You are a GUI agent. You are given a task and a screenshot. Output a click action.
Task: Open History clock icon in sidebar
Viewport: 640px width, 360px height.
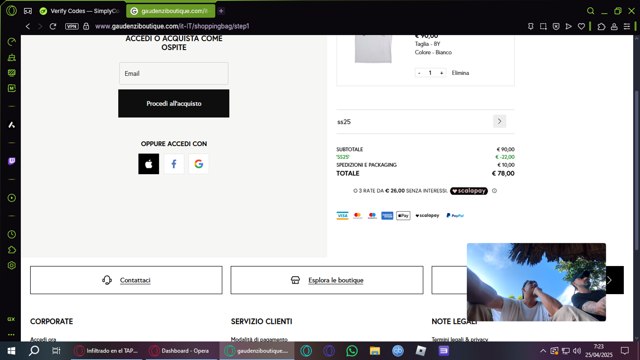coord(11,234)
